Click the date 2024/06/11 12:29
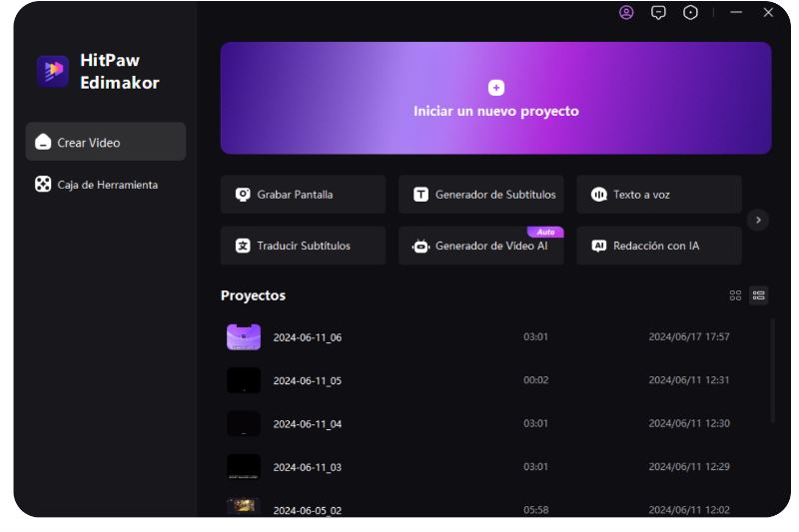This screenshot has height=532, width=799. pos(689,466)
